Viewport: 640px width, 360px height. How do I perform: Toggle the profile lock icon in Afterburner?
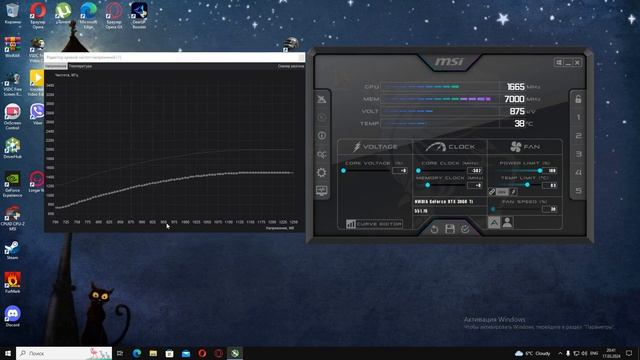click(x=578, y=99)
